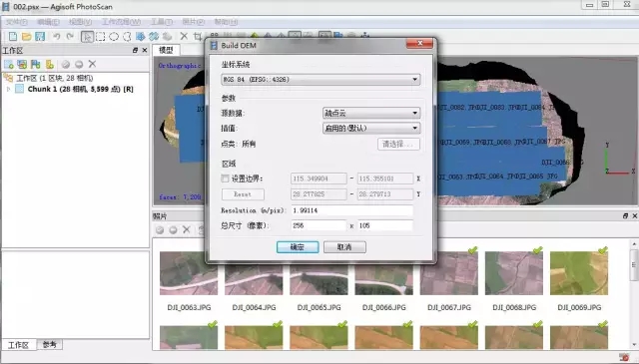Select the Circle selection tool

114,37
